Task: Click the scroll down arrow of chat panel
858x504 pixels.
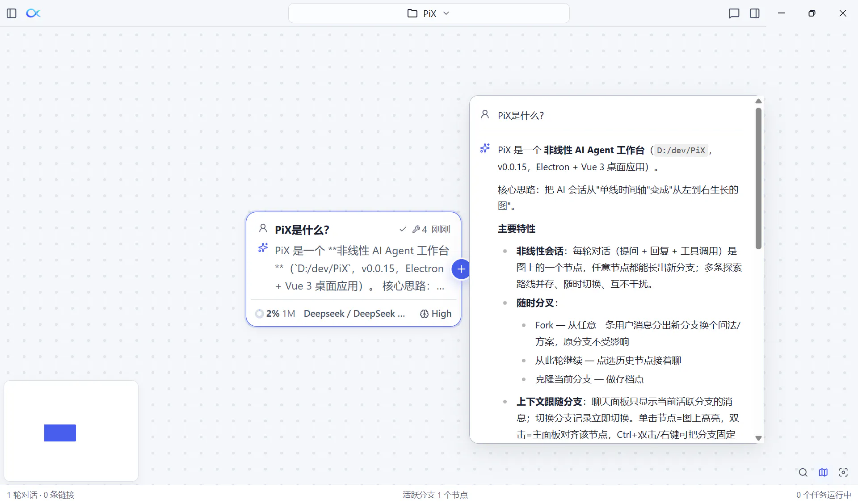Action: [x=758, y=438]
